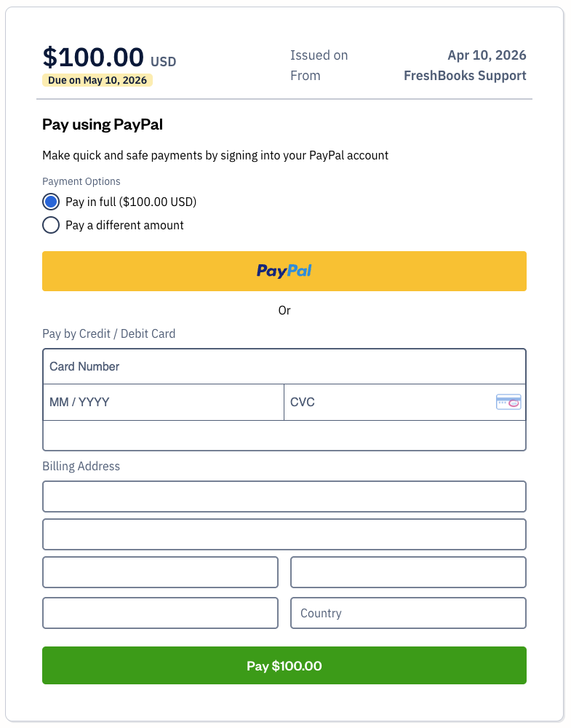The width and height of the screenshot is (571, 728).
Task: Click the Due on May 10, 2026 badge
Action: pyautogui.click(x=97, y=80)
